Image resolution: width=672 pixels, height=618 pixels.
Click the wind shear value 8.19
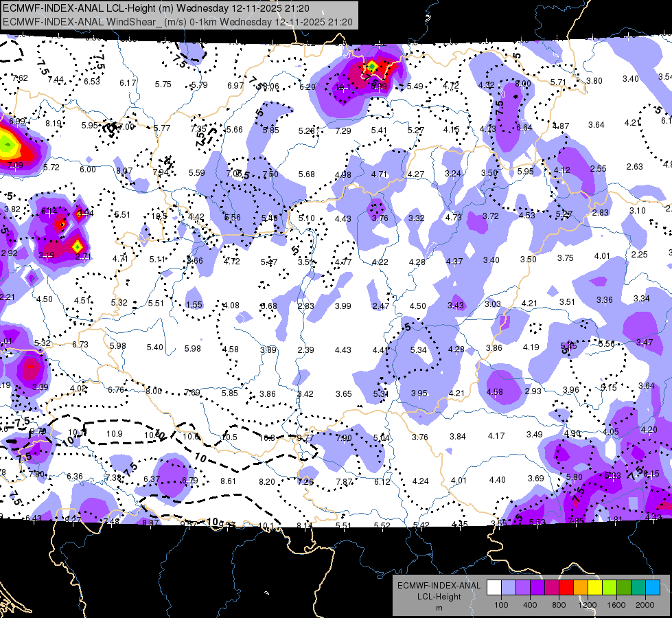(54, 124)
